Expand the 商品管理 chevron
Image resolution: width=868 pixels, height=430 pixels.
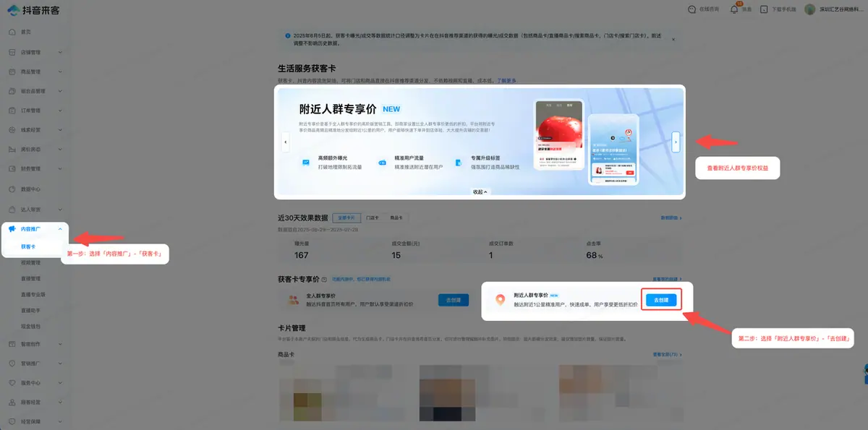[x=60, y=72]
